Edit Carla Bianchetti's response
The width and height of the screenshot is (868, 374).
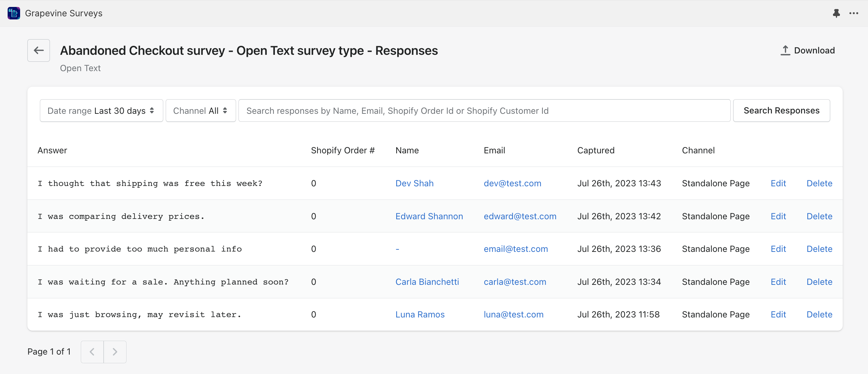[778, 282]
